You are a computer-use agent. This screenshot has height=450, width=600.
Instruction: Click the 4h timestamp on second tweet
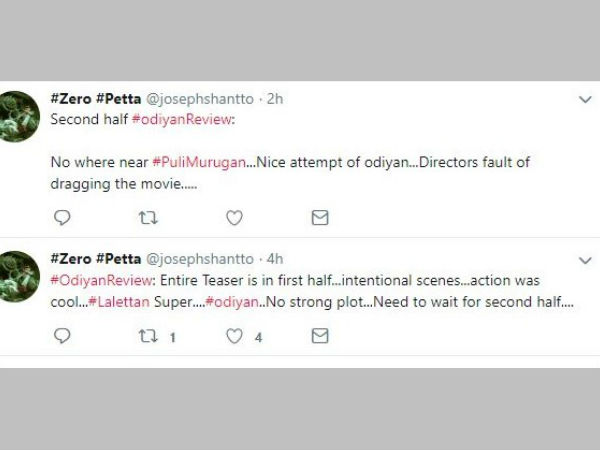[273, 259]
